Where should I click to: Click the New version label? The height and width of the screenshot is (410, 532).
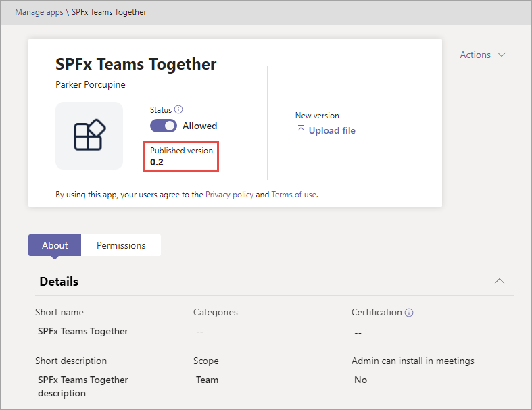point(317,116)
